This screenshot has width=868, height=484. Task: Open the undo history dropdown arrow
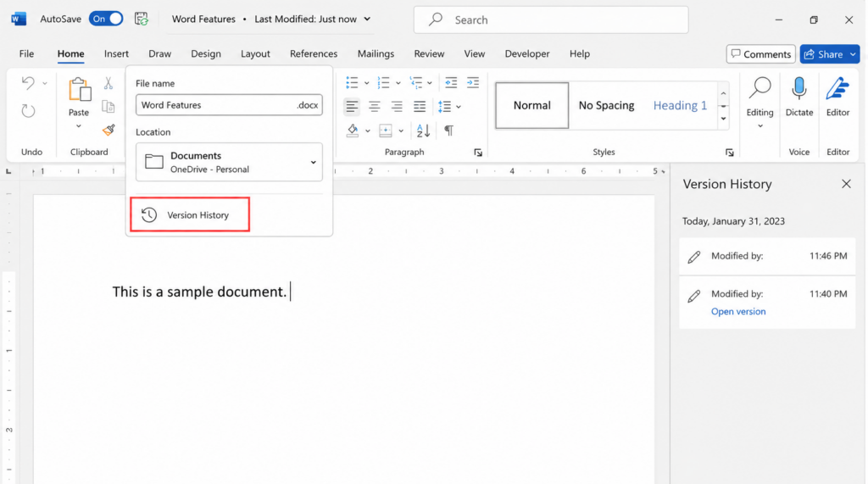tap(45, 84)
